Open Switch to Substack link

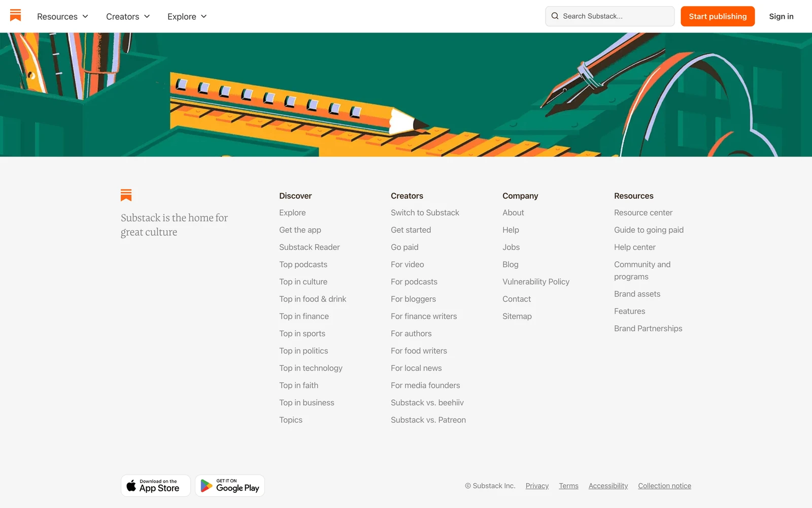[425, 213]
